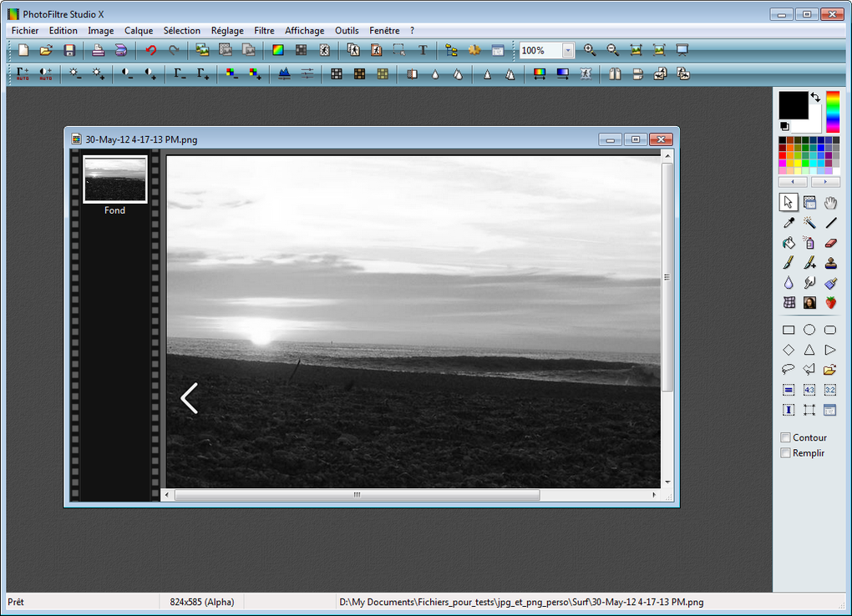Open the zoom percentage dropdown arrow
The image size is (852, 616).
coord(568,51)
